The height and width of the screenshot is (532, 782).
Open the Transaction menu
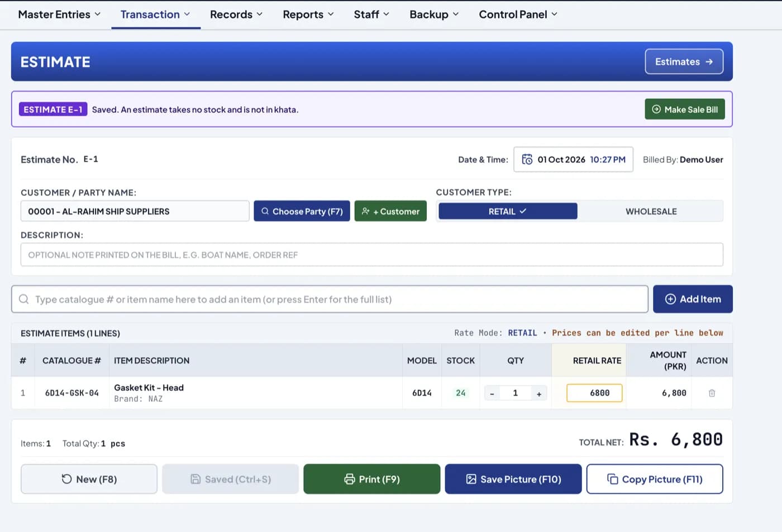pos(155,15)
